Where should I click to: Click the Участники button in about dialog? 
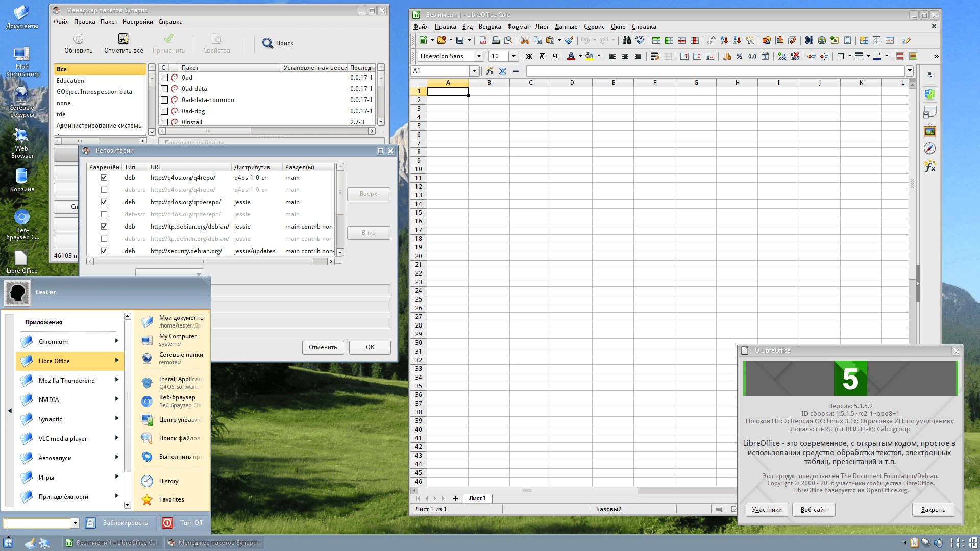pos(767,510)
